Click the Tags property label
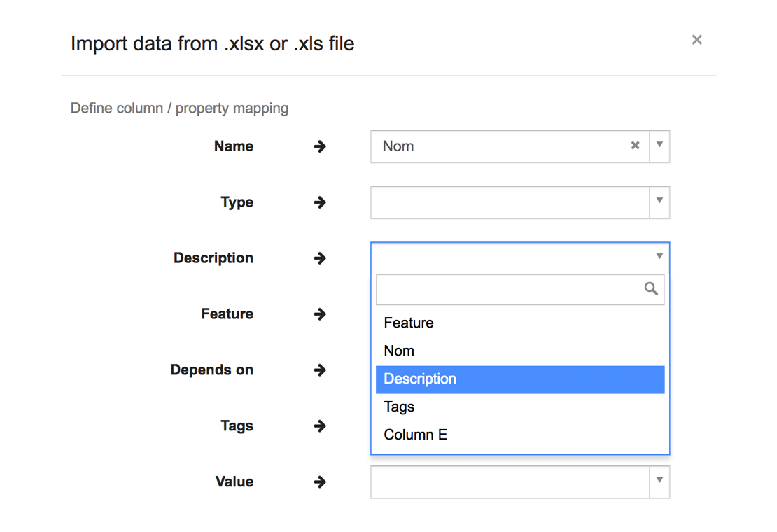Image resolution: width=777 pixels, height=532 pixels. pos(237,426)
